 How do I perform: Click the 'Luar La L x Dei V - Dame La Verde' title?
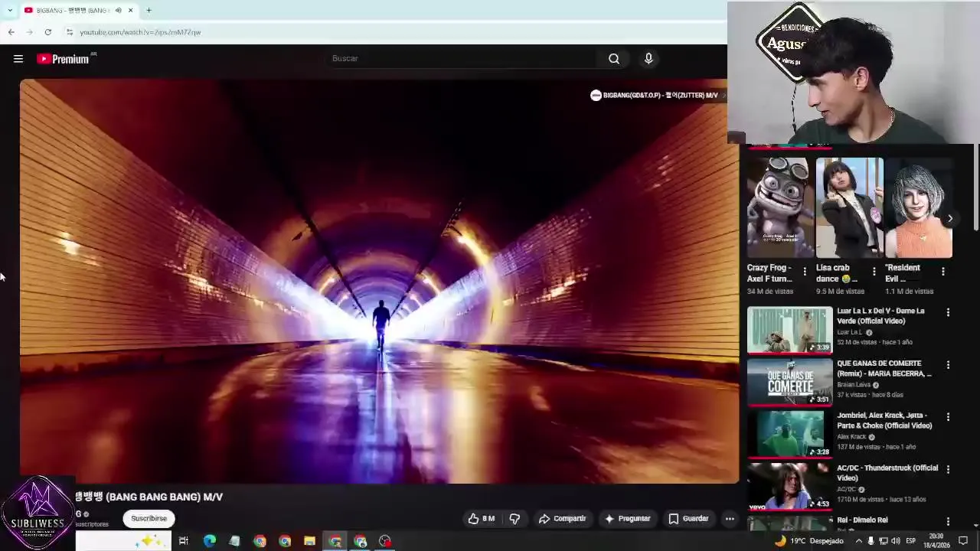click(x=880, y=315)
